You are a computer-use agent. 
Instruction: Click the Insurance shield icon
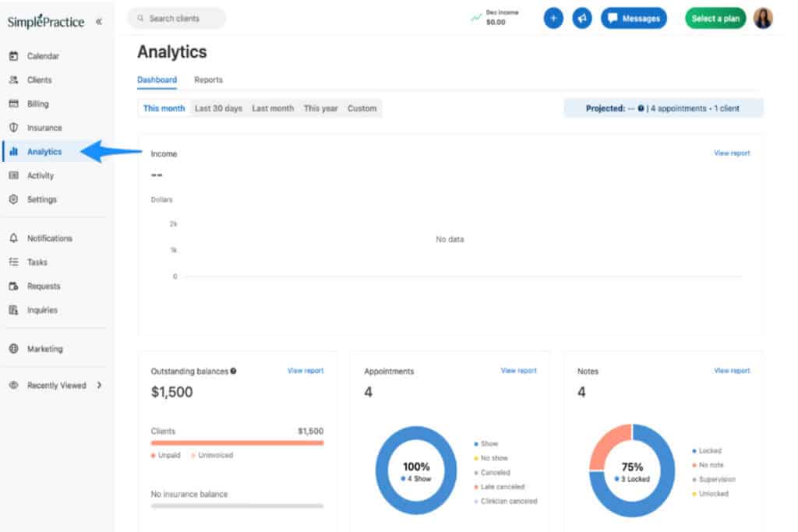point(13,128)
